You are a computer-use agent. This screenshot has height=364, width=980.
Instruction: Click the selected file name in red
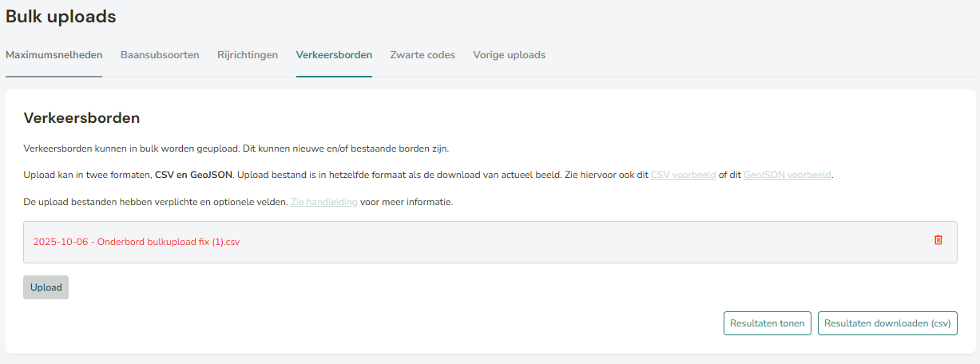point(137,242)
